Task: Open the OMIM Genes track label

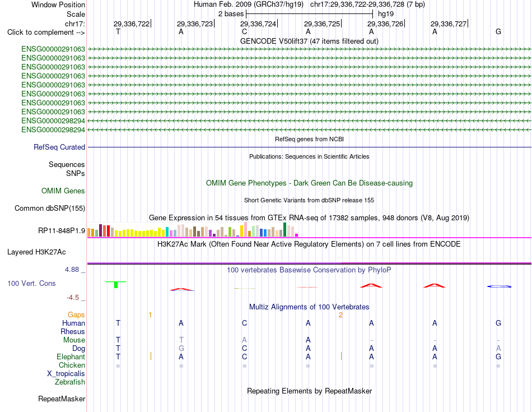Action: point(63,191)
